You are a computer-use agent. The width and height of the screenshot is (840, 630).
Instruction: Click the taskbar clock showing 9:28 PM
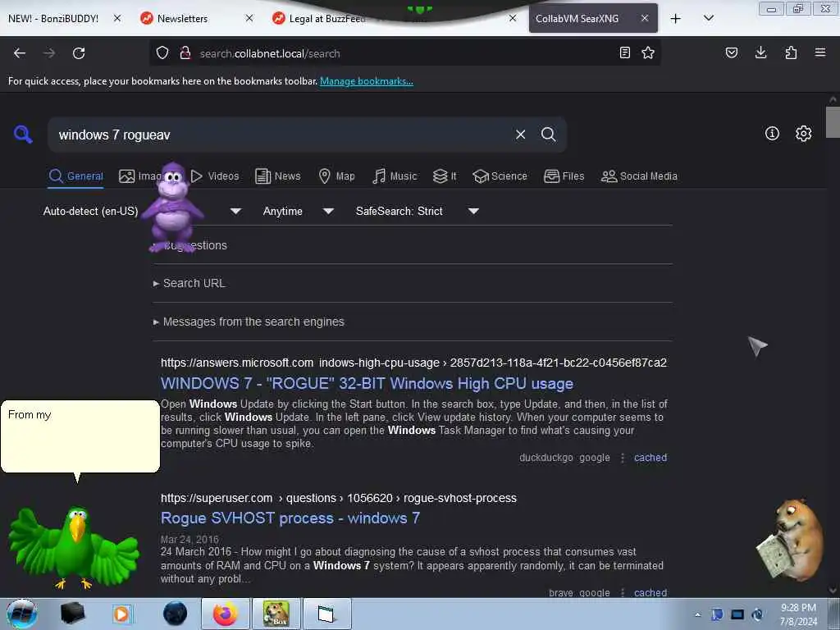point(798,614)
